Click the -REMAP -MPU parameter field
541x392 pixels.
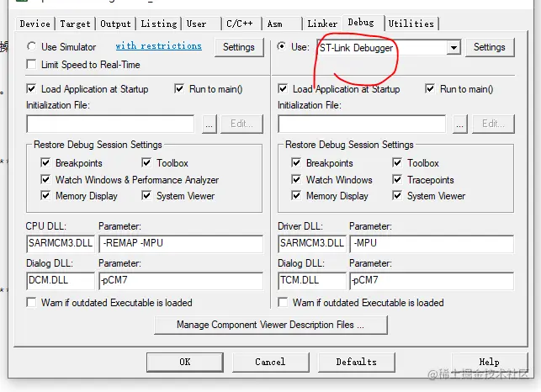[181, 244]
